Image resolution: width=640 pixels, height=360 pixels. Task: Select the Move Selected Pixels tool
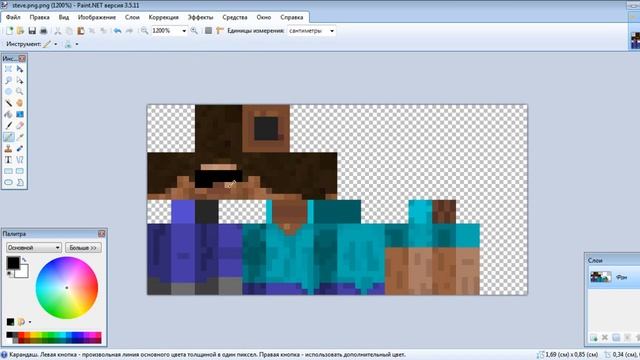20,69
